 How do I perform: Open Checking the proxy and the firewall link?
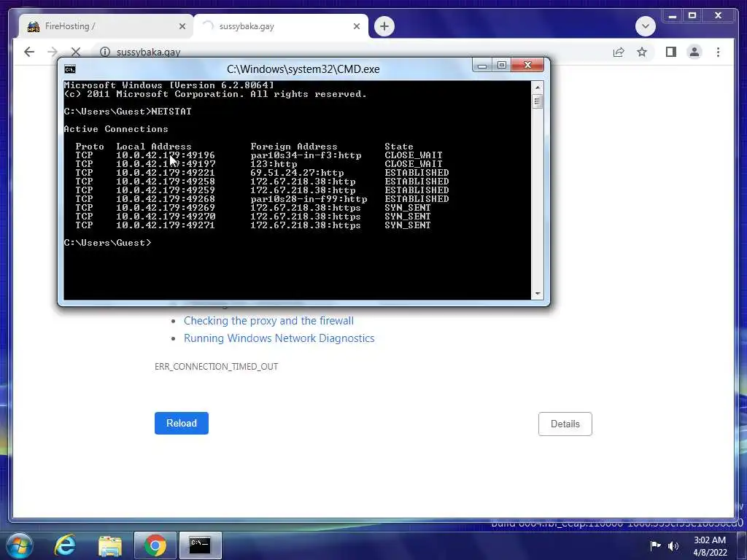point(268,321)
